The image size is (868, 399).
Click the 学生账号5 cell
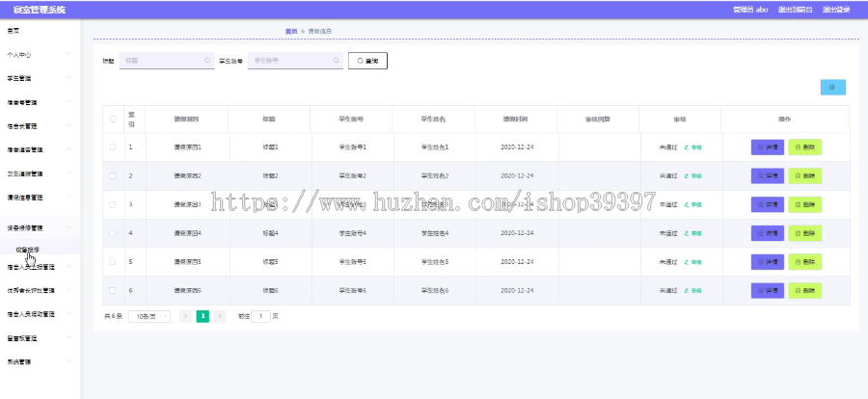pyautogui.click(x=353, y=262)
